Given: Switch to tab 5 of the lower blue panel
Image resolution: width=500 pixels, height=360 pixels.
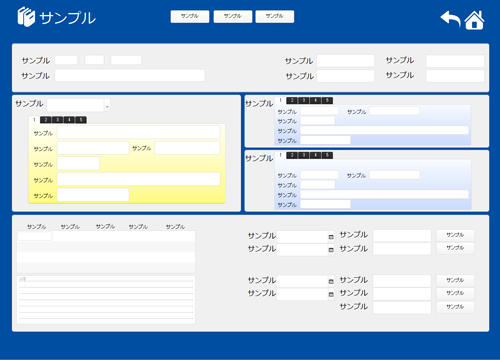Looking at the screenshot, I should pos(327,155).
